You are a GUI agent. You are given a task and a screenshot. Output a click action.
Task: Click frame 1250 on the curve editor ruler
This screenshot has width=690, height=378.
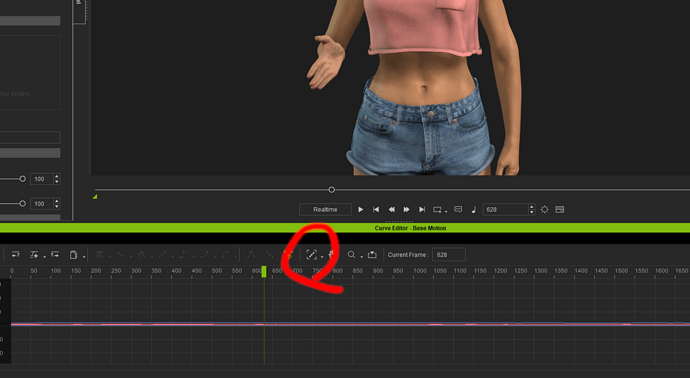point(521,271)
